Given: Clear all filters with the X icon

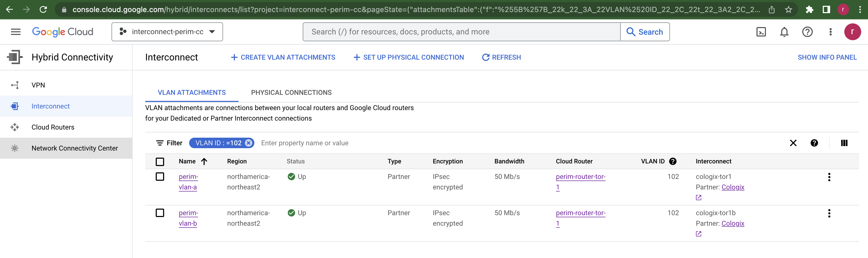Looking at the screenshot, I should click(x=794, y=143).
